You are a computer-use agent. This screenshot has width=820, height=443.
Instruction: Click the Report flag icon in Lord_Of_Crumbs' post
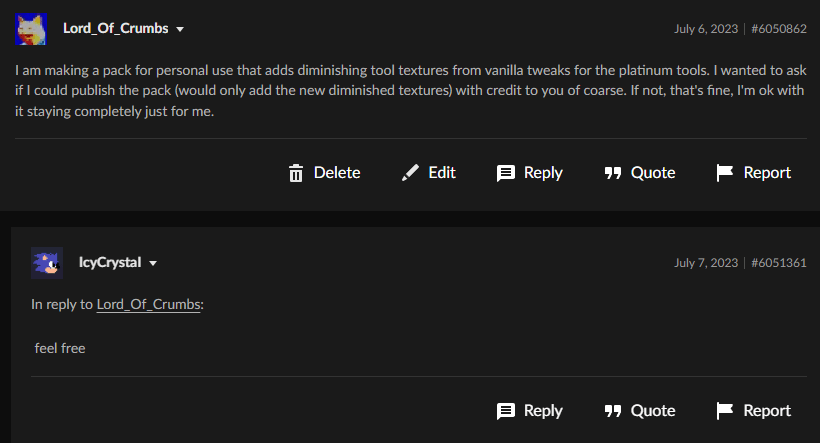pos(726,173)
